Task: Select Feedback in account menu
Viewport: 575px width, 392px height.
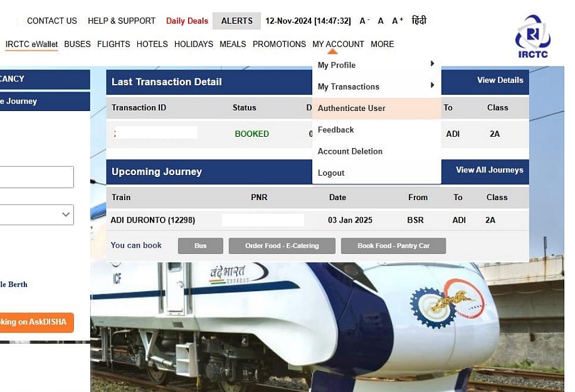Action: click(x=335, y=130)
